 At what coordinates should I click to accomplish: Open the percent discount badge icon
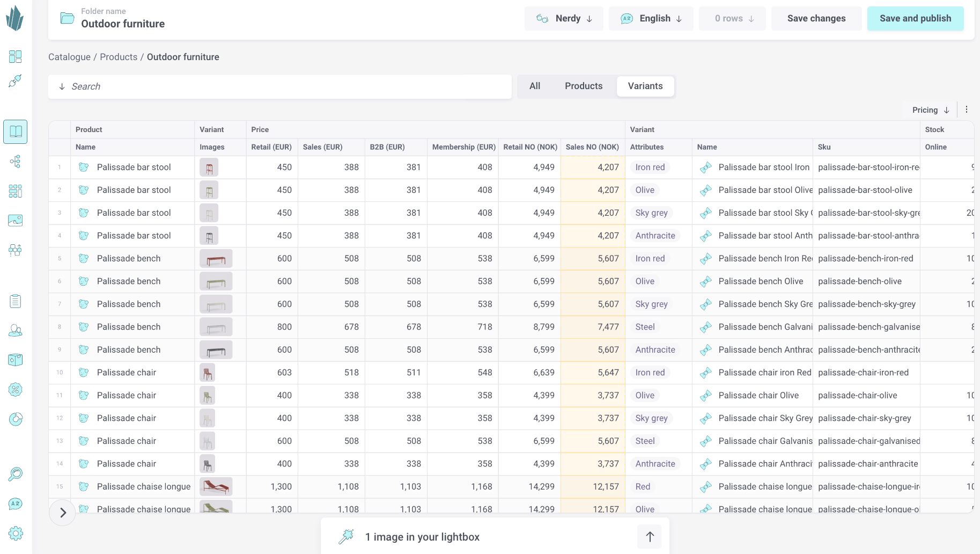[16, 389]
